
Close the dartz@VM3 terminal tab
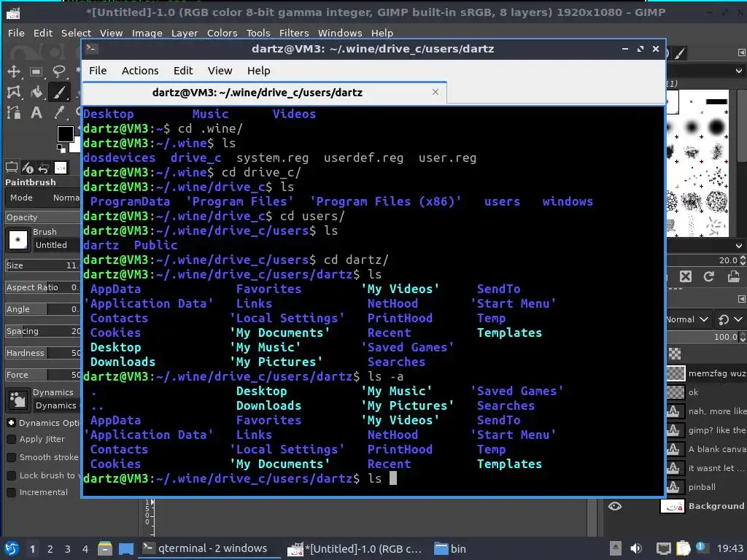436,92
